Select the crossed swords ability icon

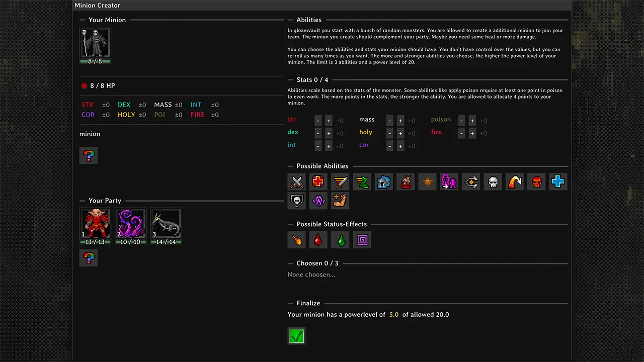[x=296, y=182]
